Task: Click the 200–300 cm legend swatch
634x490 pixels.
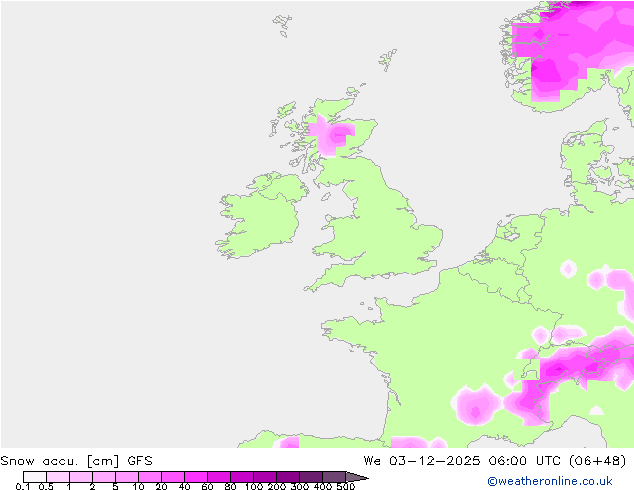Action: pyautogui.click(x=288, y=477)
